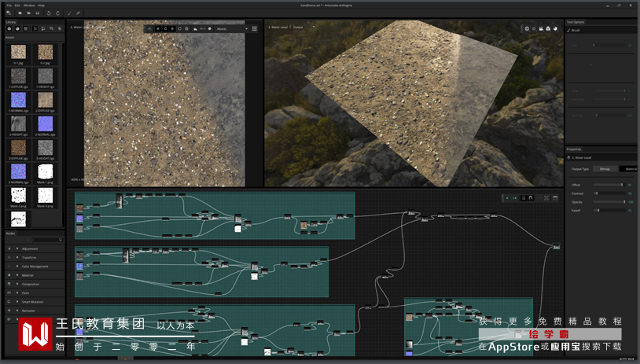The width and height of the screenshot is (640, 364).
Task: Open the Help menu
Action: tap(41, 6)
